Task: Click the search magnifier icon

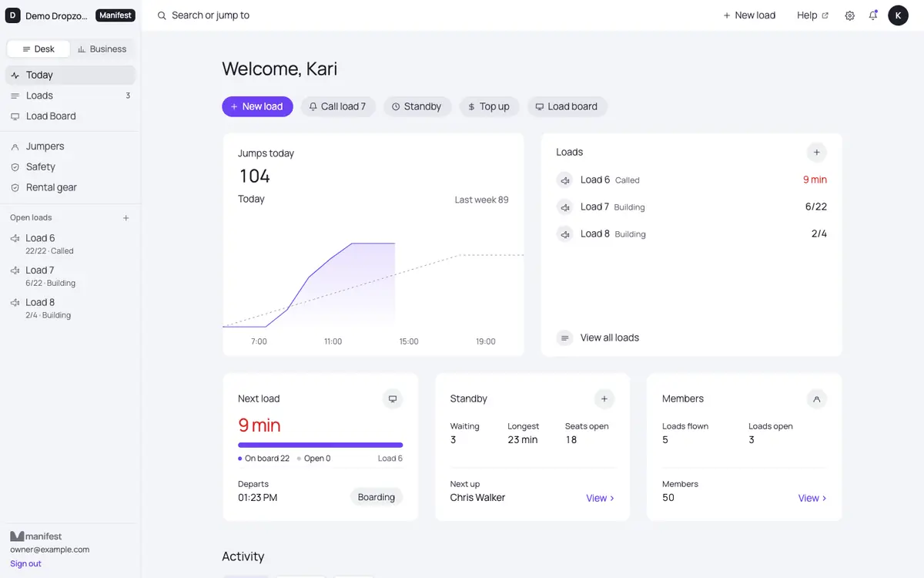Action: coord(162,15)
